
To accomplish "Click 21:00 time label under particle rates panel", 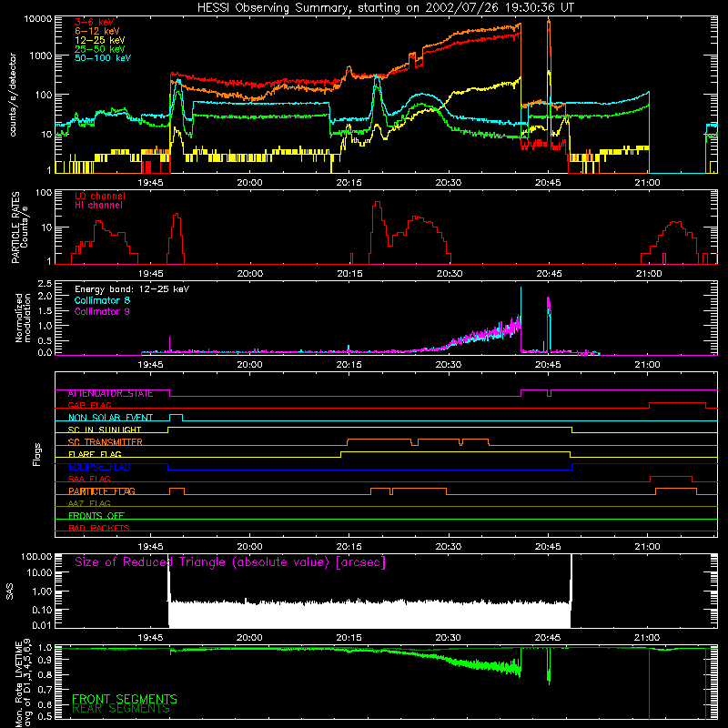I will pyautogui.click(x=647, y=274).
